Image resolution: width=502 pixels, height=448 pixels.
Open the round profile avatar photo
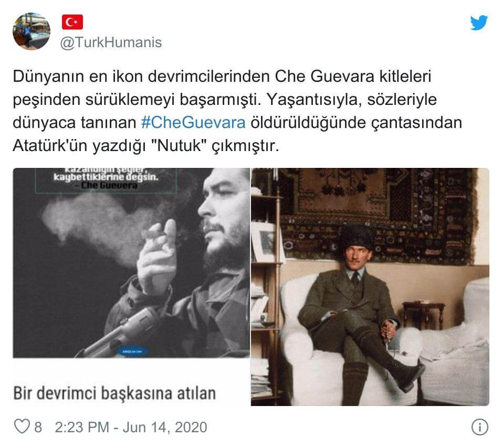[x=32, y=31]
